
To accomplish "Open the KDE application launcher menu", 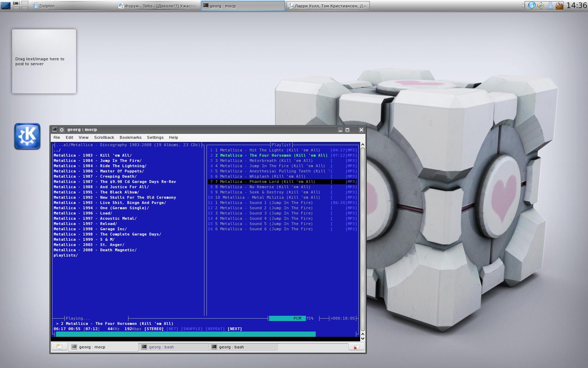I will point(6,6).
